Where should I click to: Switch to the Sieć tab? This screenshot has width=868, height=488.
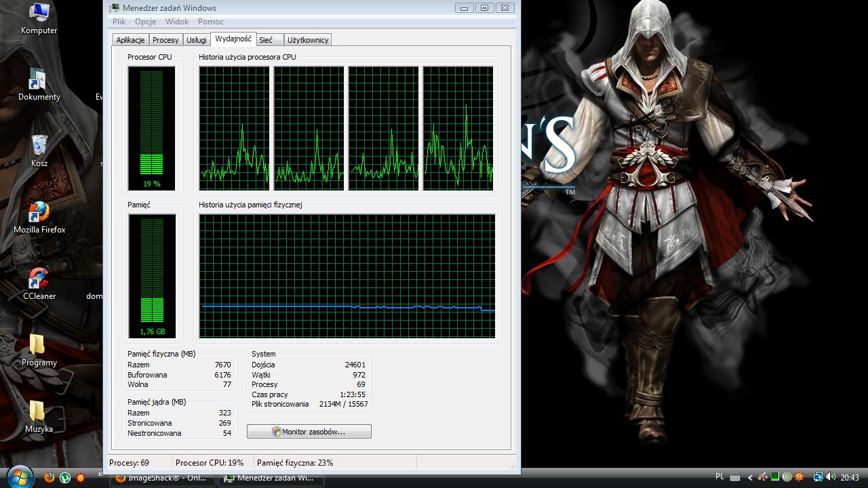pyautogui.click(x=269, y=39)
